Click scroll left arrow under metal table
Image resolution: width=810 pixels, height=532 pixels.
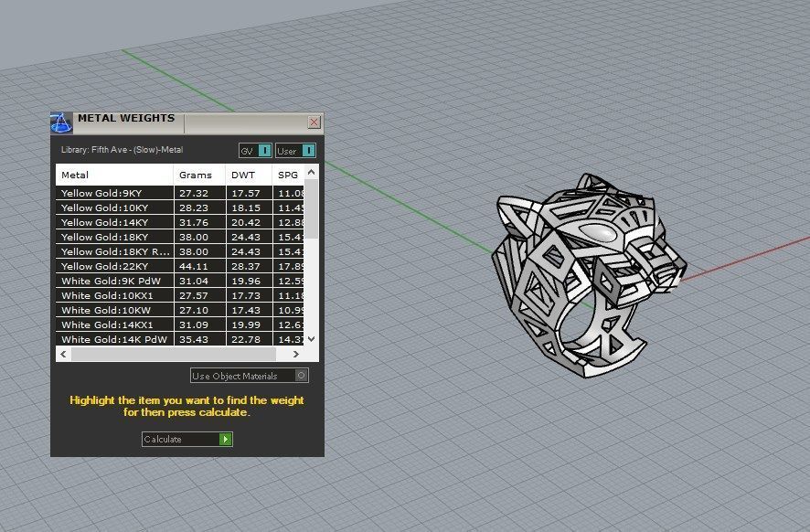[63, 354]
